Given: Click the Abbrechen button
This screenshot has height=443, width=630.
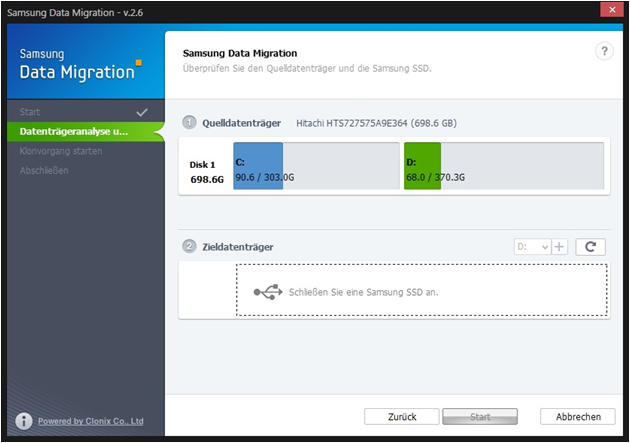Looking at the screenshot, I should [577, 416].
